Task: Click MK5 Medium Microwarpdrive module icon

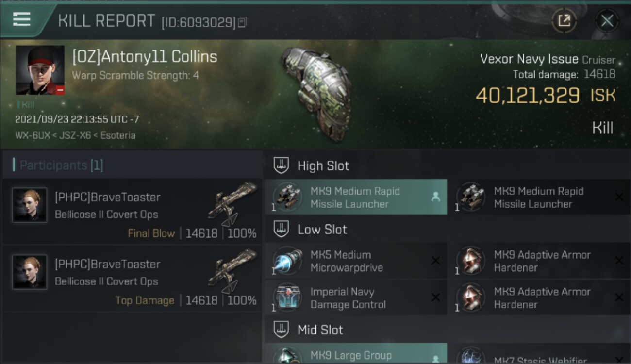Action: (287, 260)
